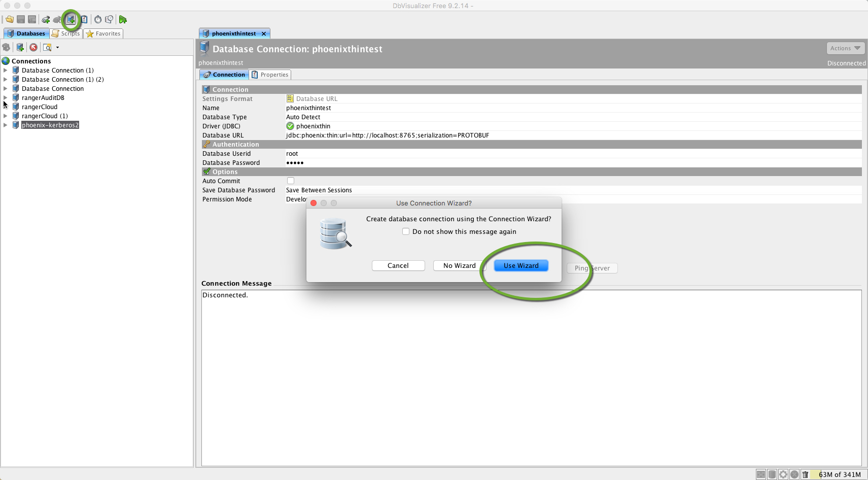
Task: Open the search icon dropdown arrow in the tree toolbar
Action: coord(57,47)
